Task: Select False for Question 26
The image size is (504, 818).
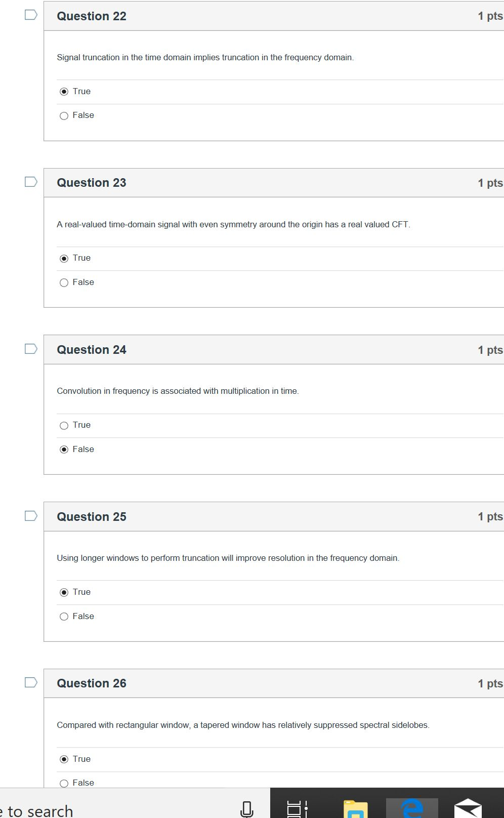Action: tap(64, 783)
